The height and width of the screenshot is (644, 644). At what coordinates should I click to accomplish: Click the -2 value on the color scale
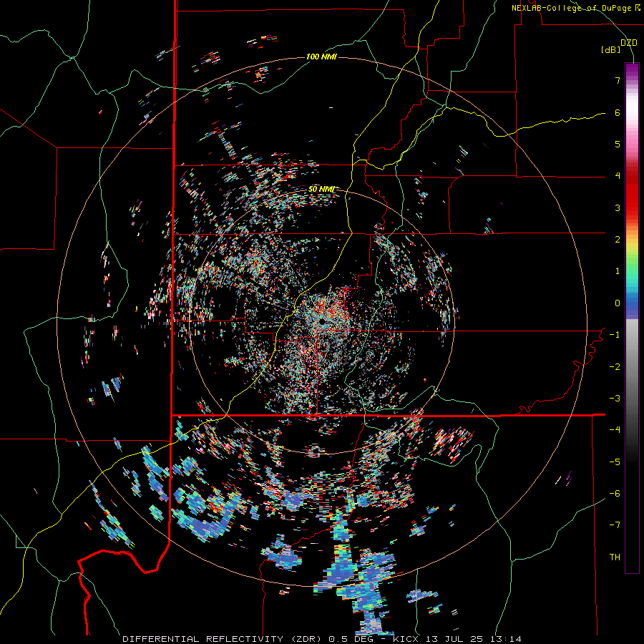pyautogui.click(x=615, y=367)
